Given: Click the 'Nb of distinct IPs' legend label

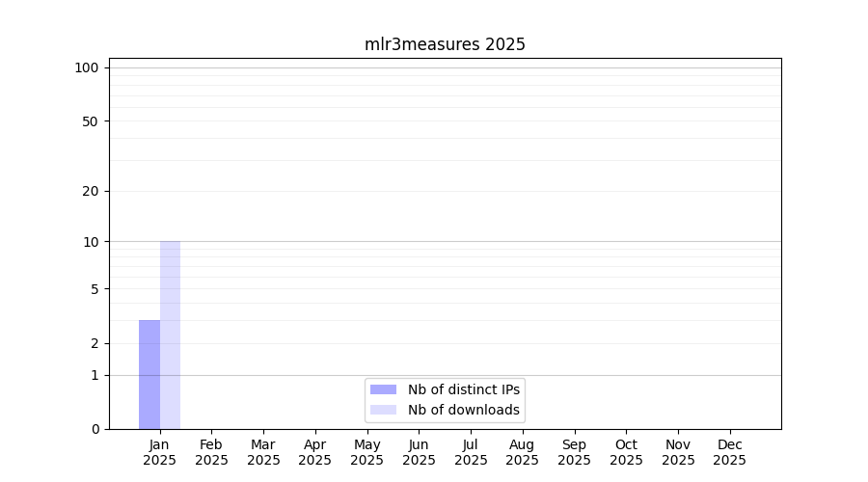Looking at the screenshot, I should 463,389.
